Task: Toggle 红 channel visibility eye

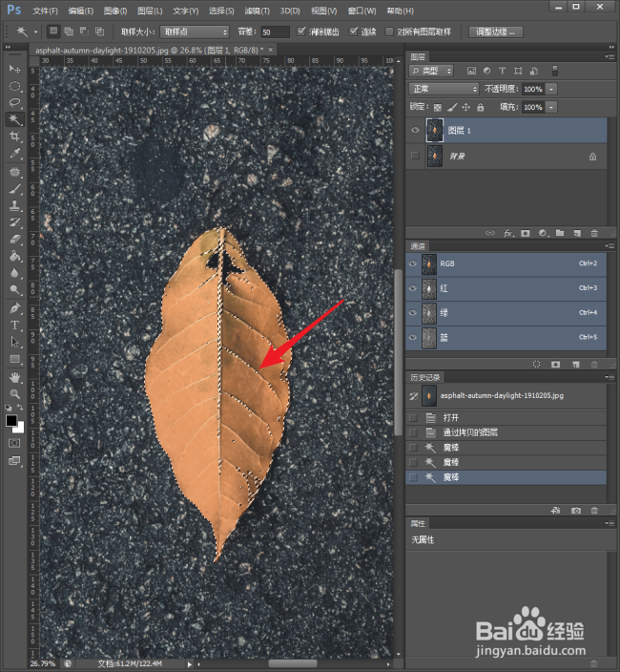Action: click(x=413, y=288)
